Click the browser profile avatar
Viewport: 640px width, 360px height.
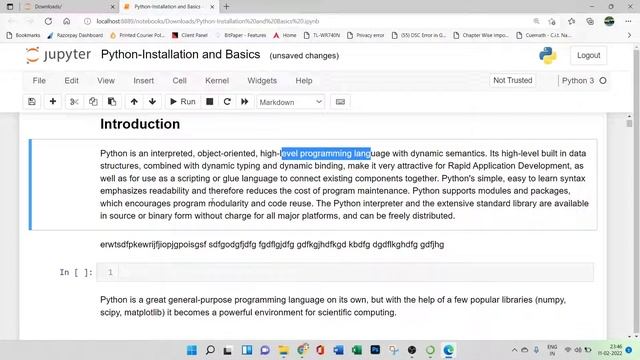[x=609, y=21]
